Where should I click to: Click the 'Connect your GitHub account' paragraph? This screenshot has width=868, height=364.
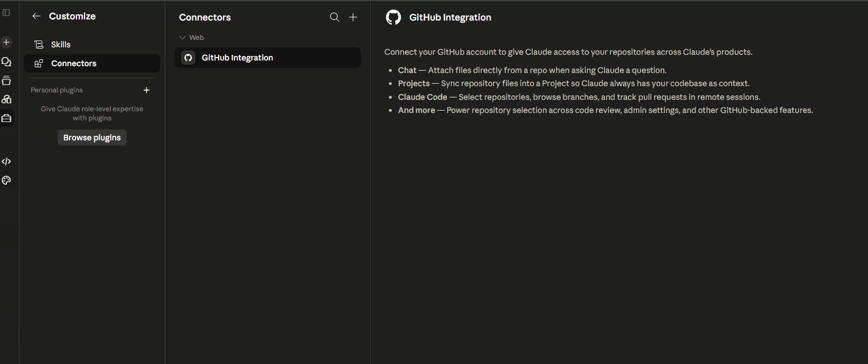click(568, 52)
